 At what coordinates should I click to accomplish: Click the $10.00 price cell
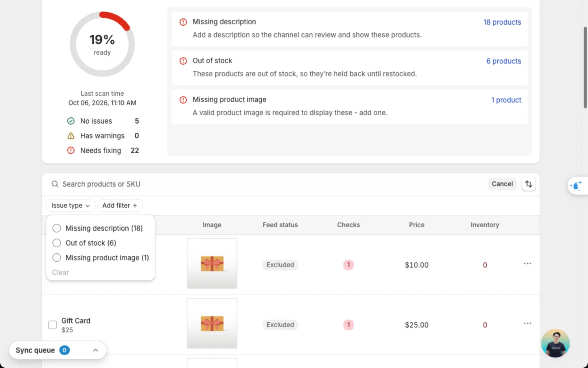416,265
